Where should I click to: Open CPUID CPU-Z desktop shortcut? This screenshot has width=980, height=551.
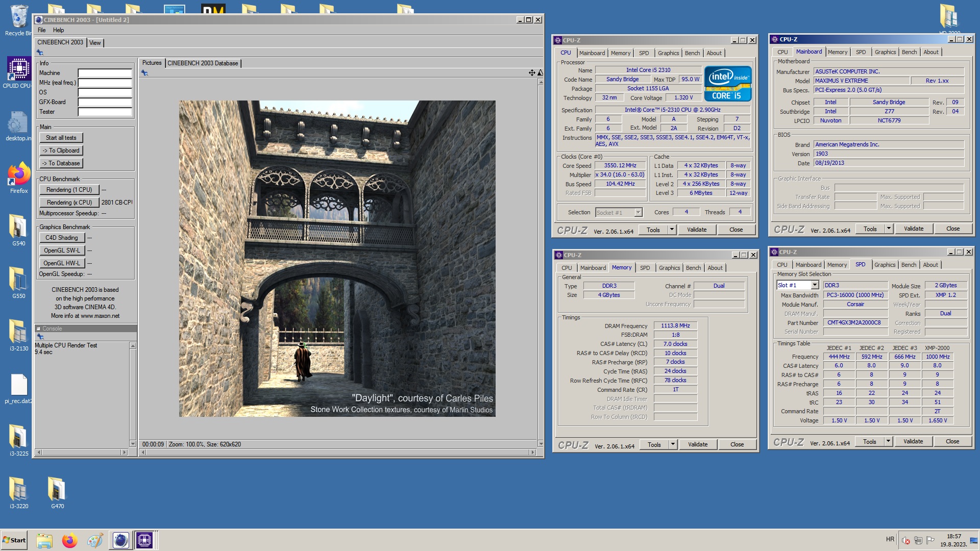pyautogui.click(x=18, y=72)
